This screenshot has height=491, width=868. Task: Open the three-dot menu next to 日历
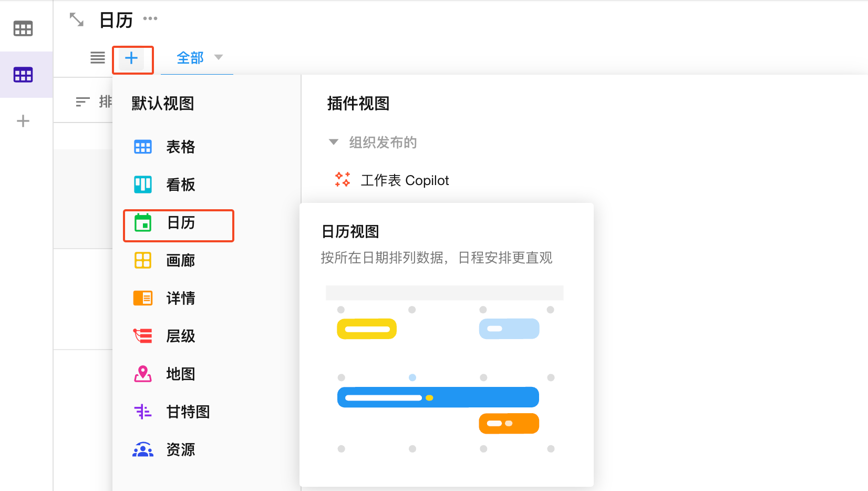(150, 19)
